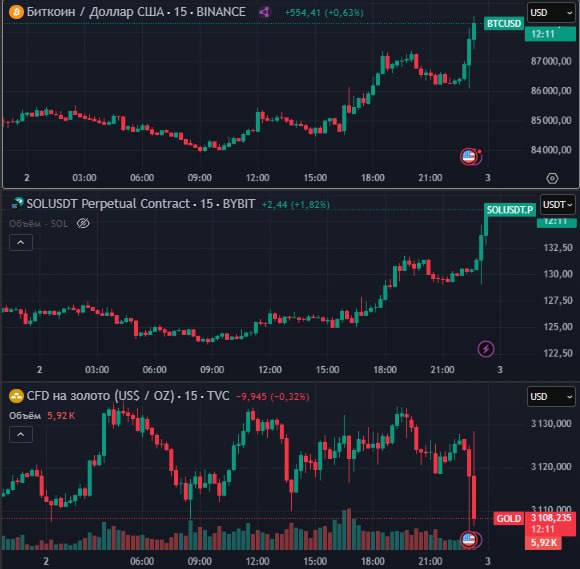Collapse the SOL chart indicator legend
The height and width of the screenshot is (569, 580).
tap(21, 243)
